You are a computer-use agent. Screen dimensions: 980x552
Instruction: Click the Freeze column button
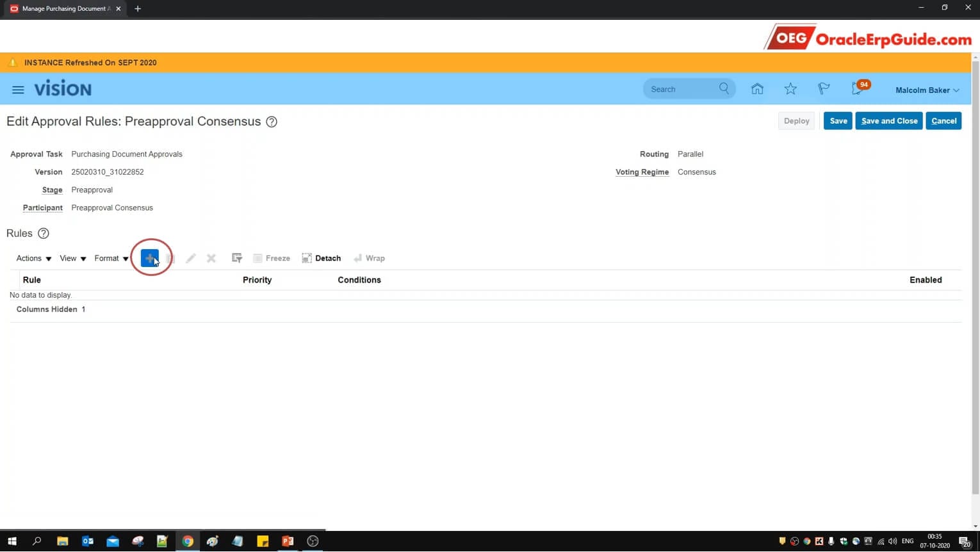[x=272, y=258]
